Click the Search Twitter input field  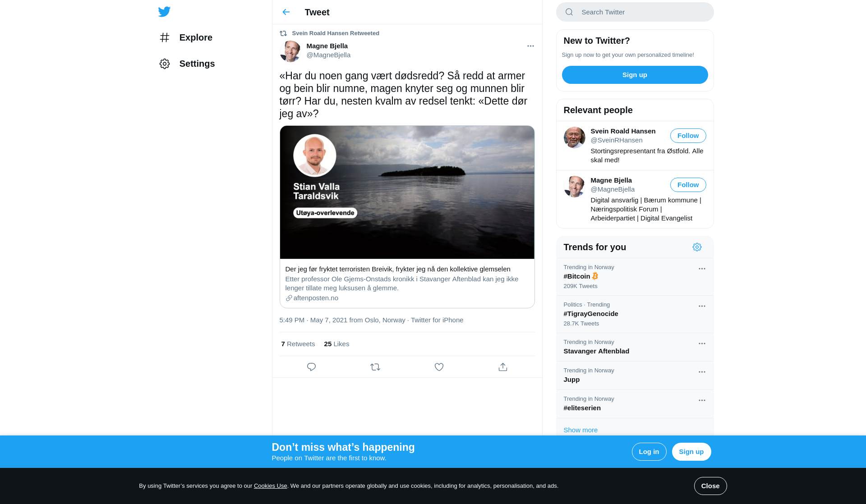coord(635,12)
